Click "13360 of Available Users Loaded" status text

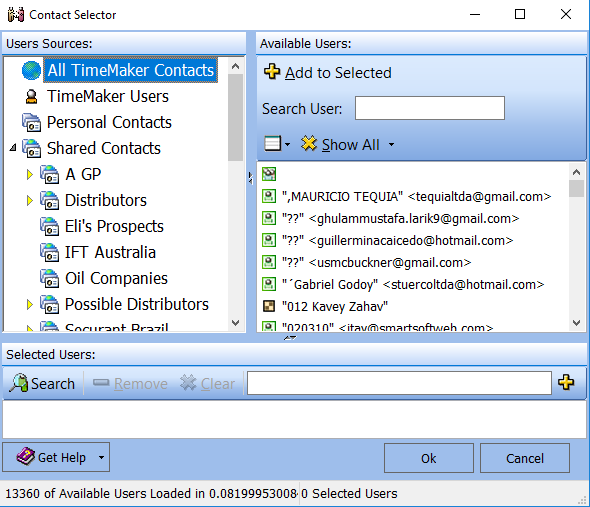point(151,493)
